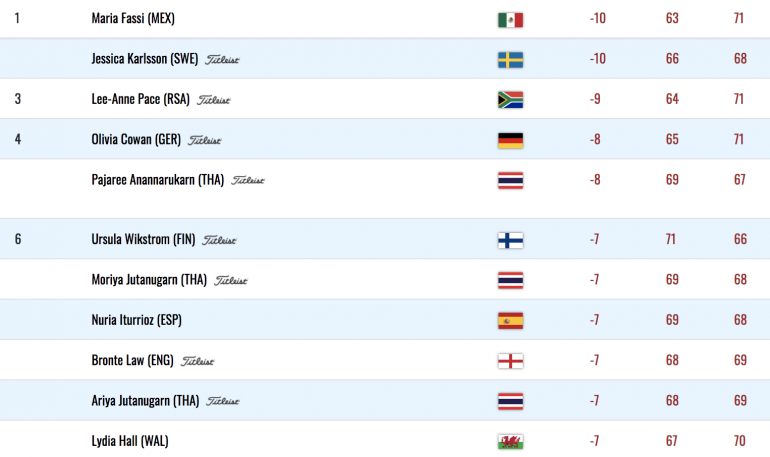Click Maria Fassi's first-round score of 63
This screenshot has width=770, height=457.
tap(672, 19)
